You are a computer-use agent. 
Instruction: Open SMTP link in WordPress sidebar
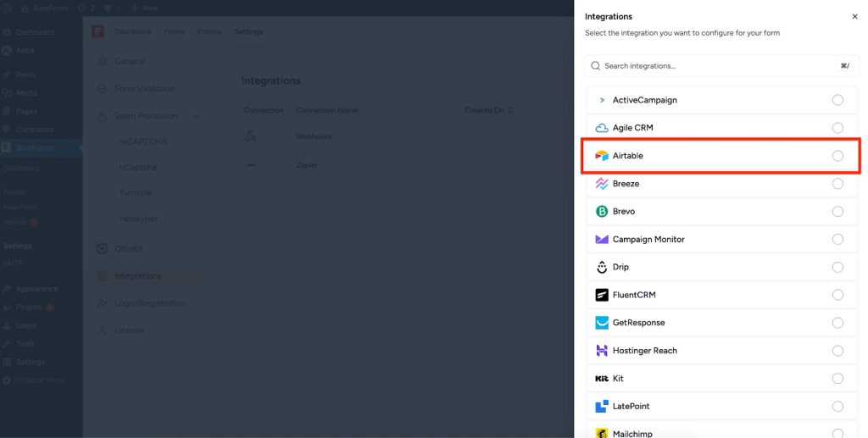click(13, 263)
